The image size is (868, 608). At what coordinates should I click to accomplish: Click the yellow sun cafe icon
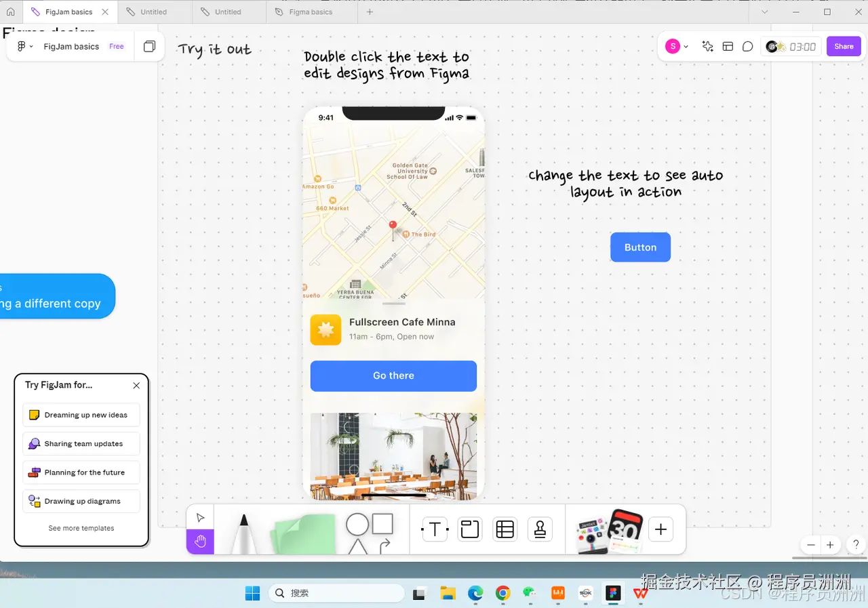325,329
